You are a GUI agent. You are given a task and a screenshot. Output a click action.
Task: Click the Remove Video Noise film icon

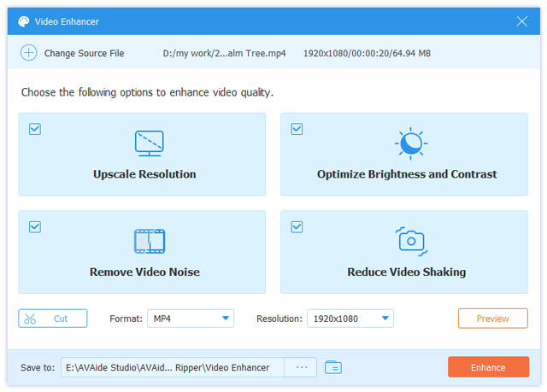pos(150,241)
